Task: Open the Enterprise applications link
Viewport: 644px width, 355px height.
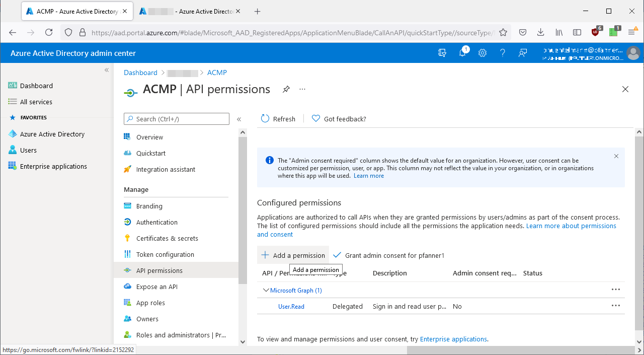Action: (453, 339)
